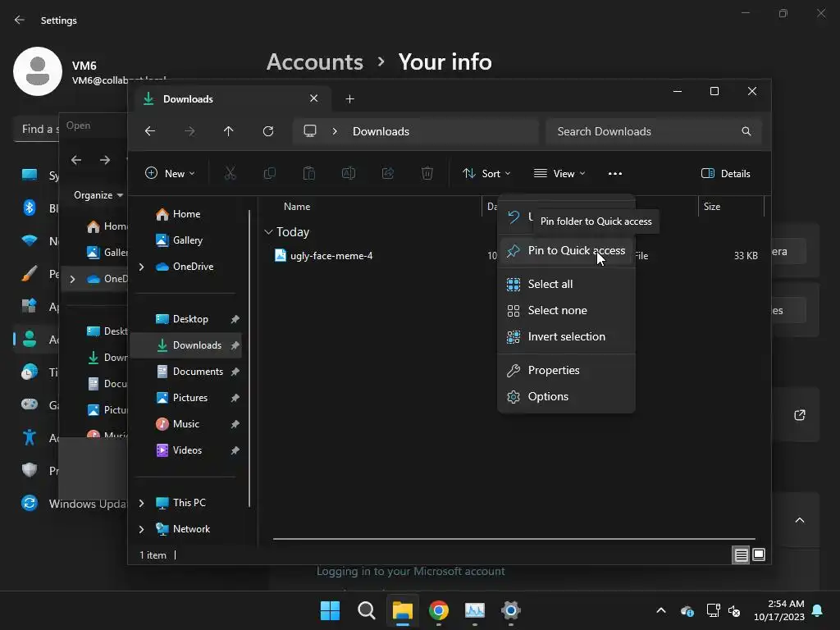
Task: Click the horizontal scrollbar of the file list
Action: 514,539
